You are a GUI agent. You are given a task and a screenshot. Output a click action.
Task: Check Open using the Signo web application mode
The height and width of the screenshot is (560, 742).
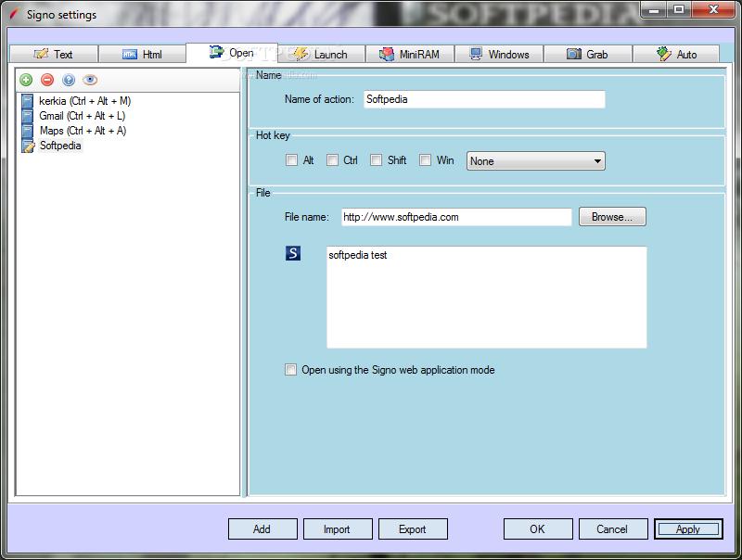click(x=290, y=369)
